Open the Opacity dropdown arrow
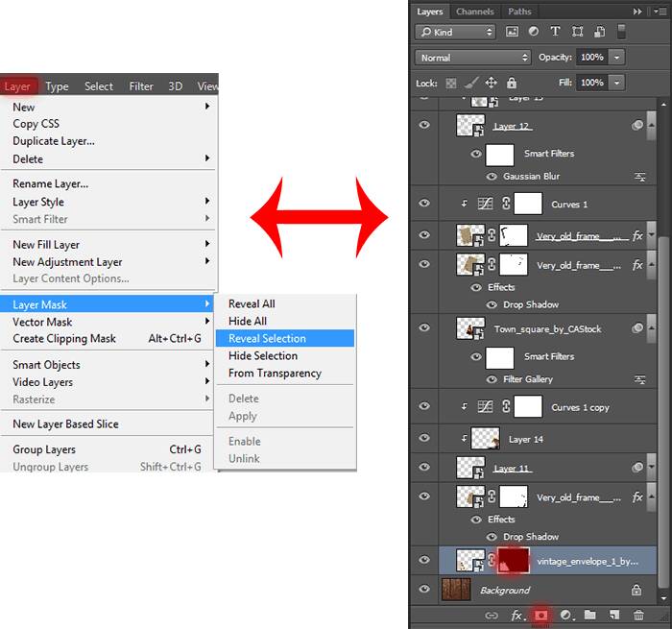Viewport: 672px width, 629px height. pyautogui.click(x=616, y=57)
